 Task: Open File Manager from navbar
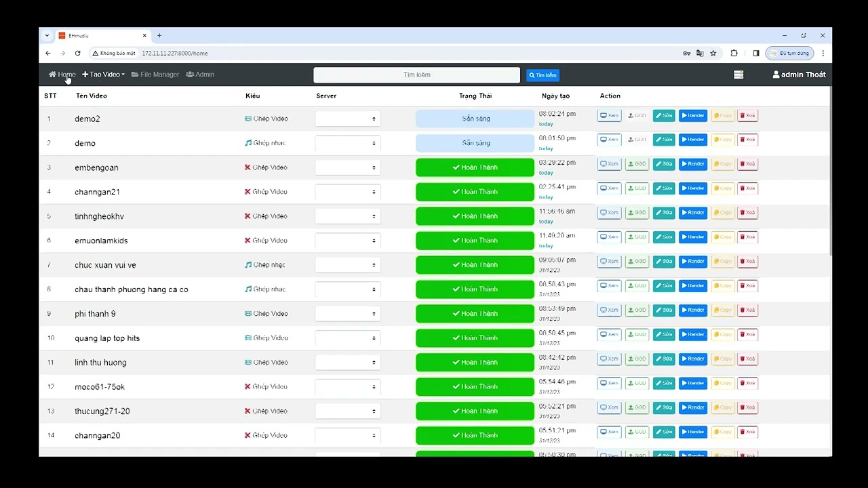155,75
